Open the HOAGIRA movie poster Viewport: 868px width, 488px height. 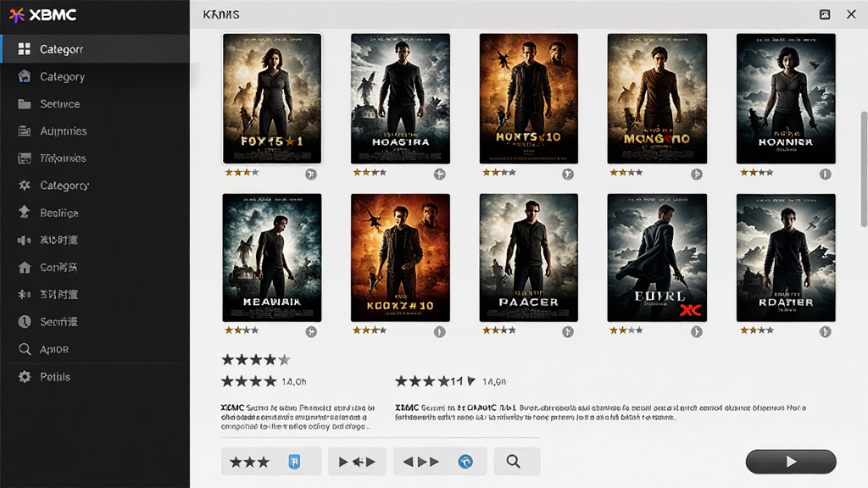(x=400, y=98)
